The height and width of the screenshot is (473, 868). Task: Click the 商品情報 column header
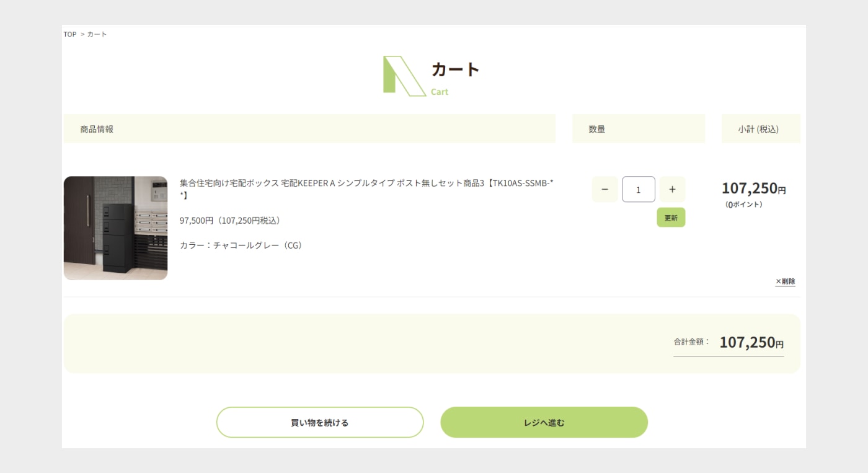coord(97,129)
